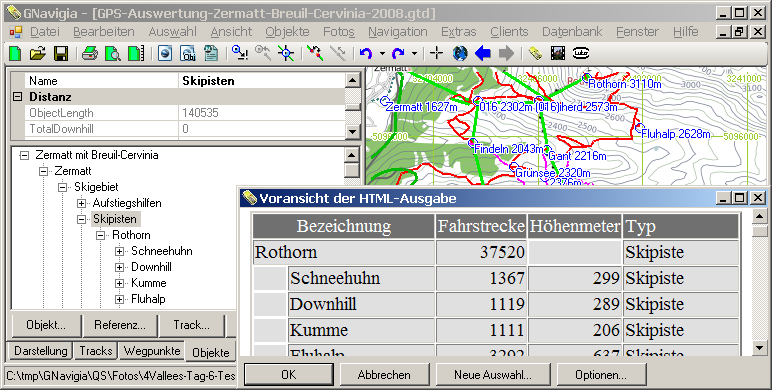The image size is (772, 390).
Task: Click the Neue Auswahl... button
Action: click(493, 375)
